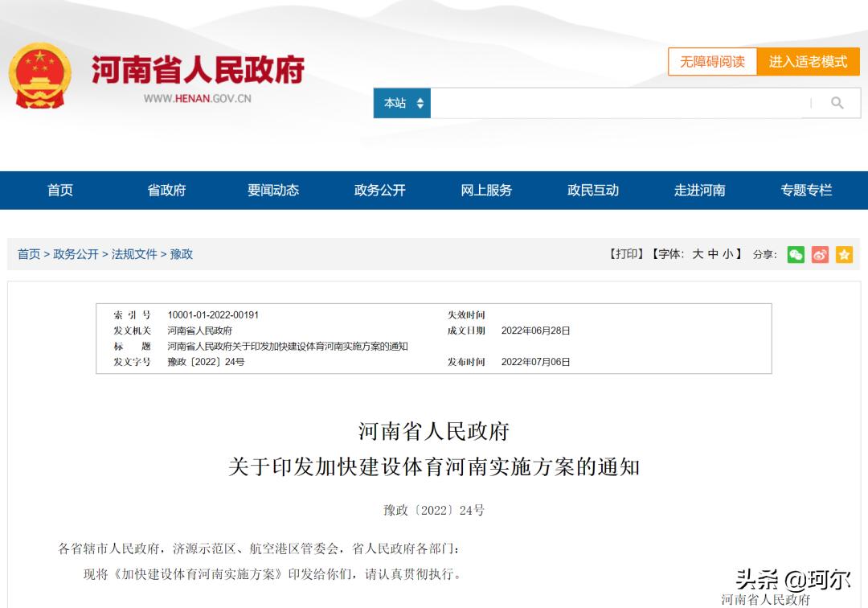The height and width of the screenshot is (608, 868).
Task: Click the paragraph starting 现将《加快建设体育河南
Action: [x=272, y=574]
